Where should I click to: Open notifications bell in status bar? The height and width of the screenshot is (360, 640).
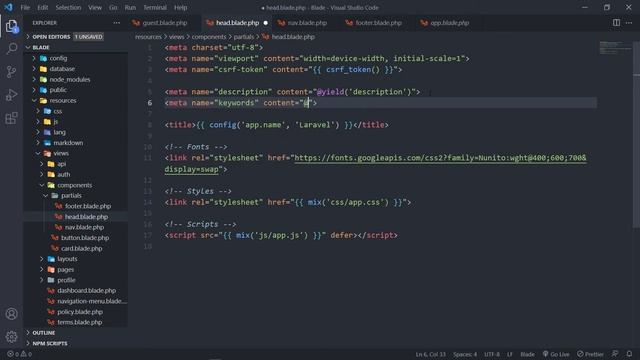629,354
